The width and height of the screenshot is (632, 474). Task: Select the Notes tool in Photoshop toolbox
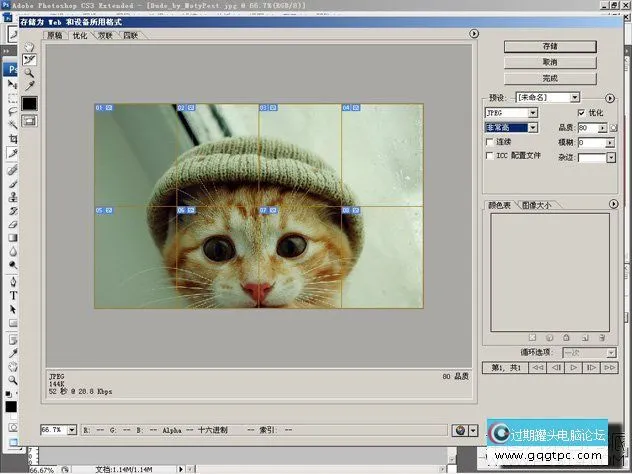click(x=12, y=340)
